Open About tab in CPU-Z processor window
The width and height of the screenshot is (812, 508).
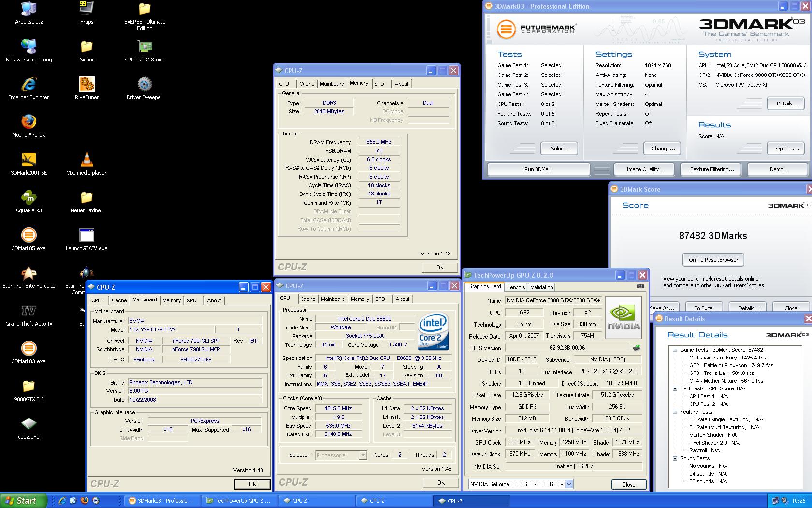click(403, 299)
